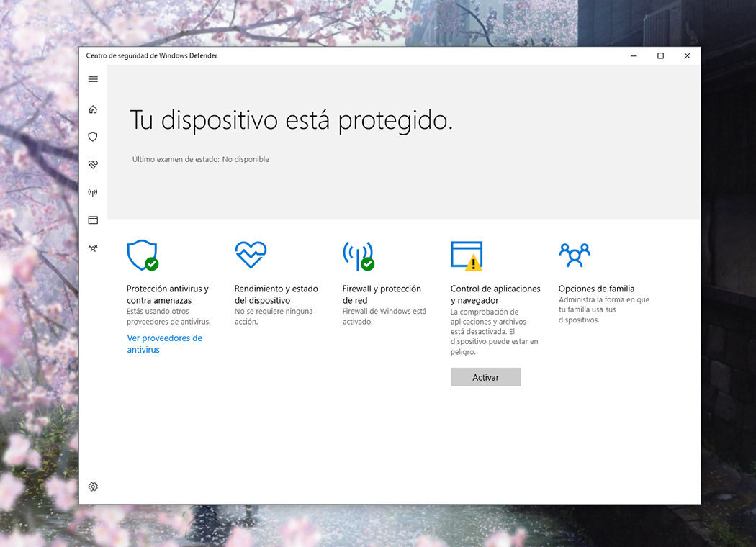Open Home with the house icon
The height and width of the screenshot is (547, 756).
point(92,109)
